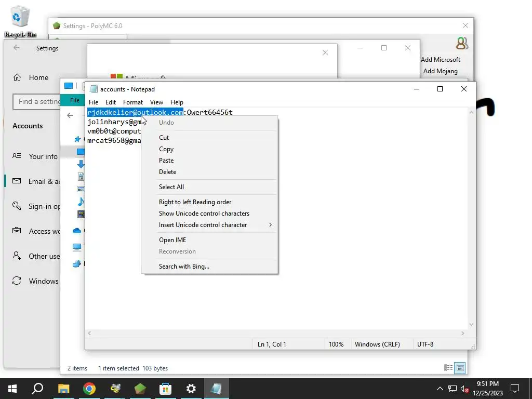Click back arrow in Settings window
The width and height of the screenshot is (532, 399).
(x=16, y=48)
